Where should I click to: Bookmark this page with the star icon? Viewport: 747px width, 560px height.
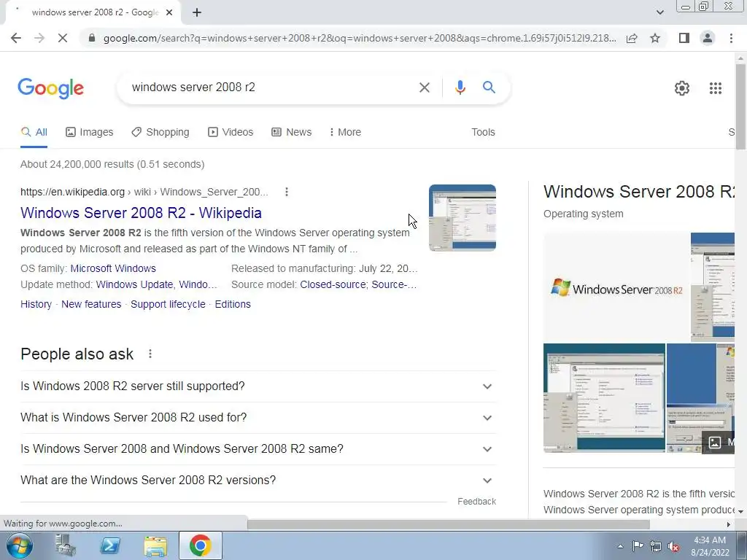[x=655, y=38]
